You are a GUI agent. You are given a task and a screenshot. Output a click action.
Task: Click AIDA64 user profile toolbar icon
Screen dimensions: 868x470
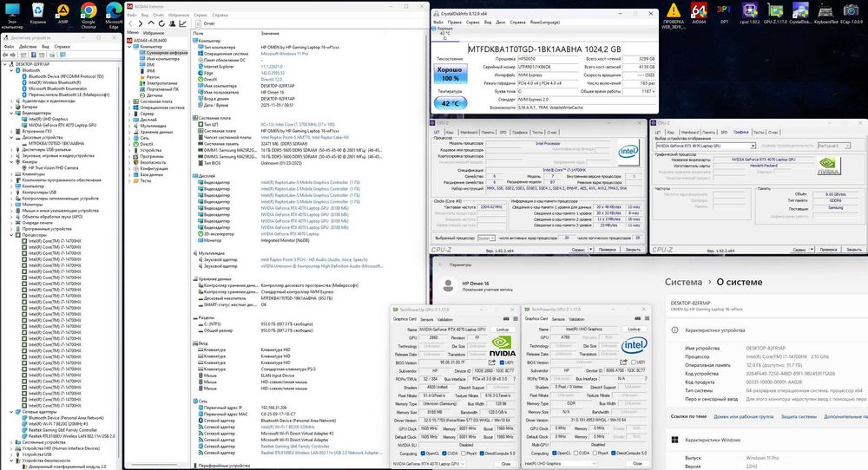coord(172,23)
